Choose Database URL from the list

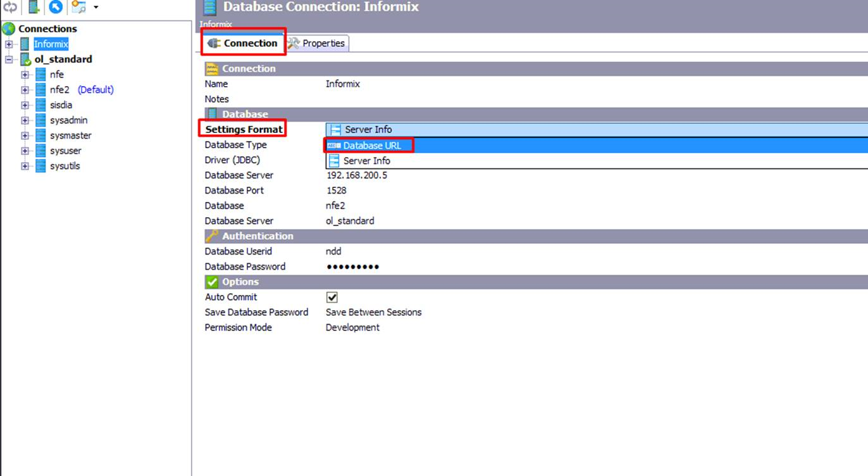(372, 146)
